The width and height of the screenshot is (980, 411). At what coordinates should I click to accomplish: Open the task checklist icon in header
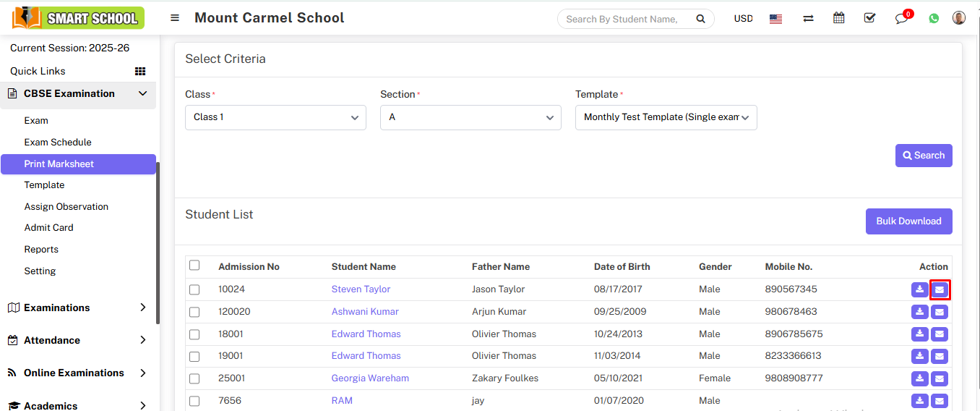(869, 18)
